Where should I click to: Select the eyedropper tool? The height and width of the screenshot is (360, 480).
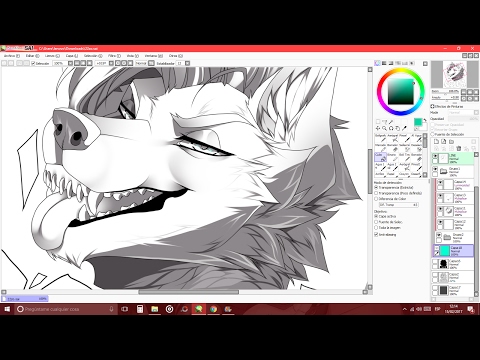coord(405,128)
